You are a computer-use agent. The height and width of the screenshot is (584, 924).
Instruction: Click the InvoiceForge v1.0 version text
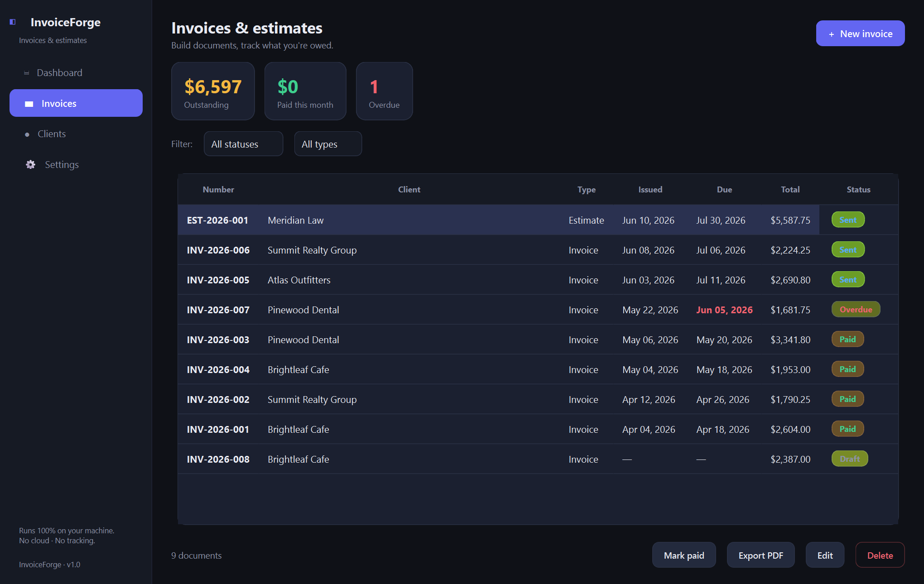pos(49,565)
